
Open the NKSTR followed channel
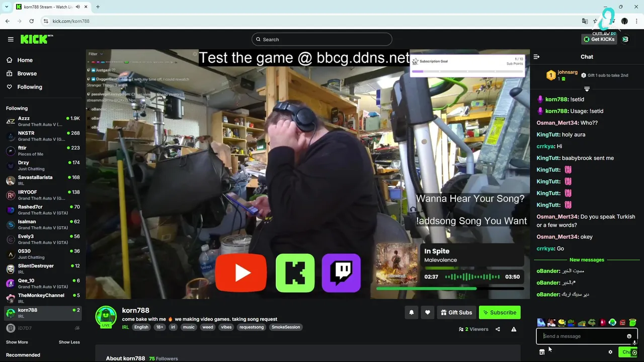pos(42,136)
